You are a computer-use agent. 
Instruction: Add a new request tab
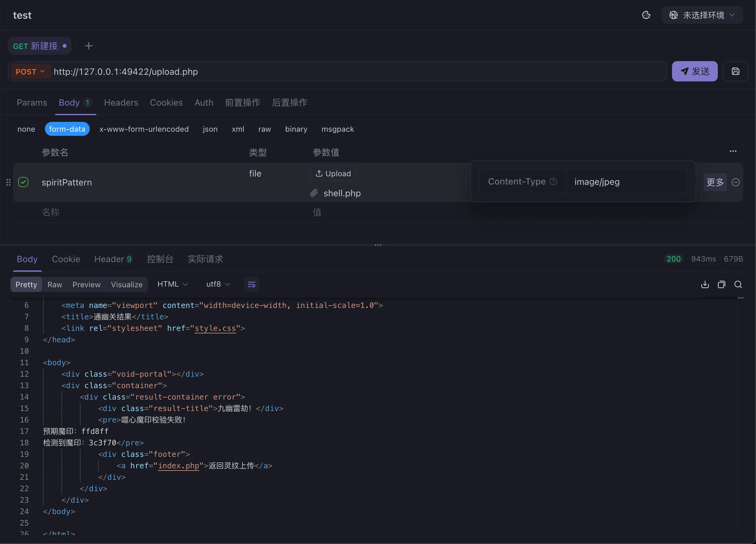click(89, 46)
